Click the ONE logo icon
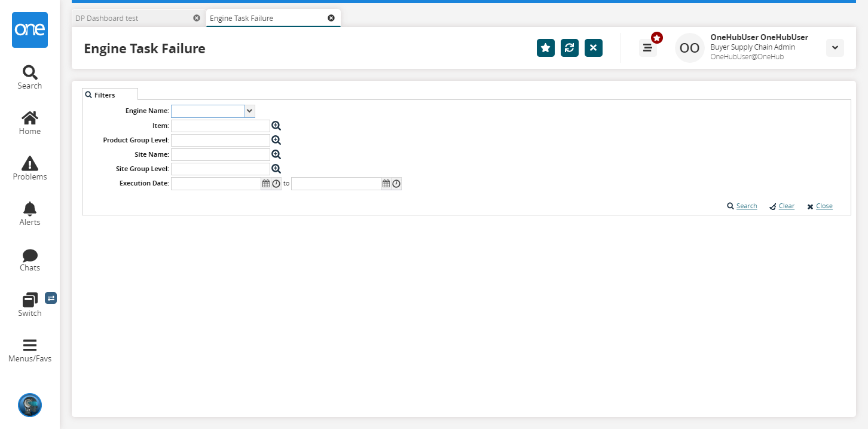 [x=30, y=30]
